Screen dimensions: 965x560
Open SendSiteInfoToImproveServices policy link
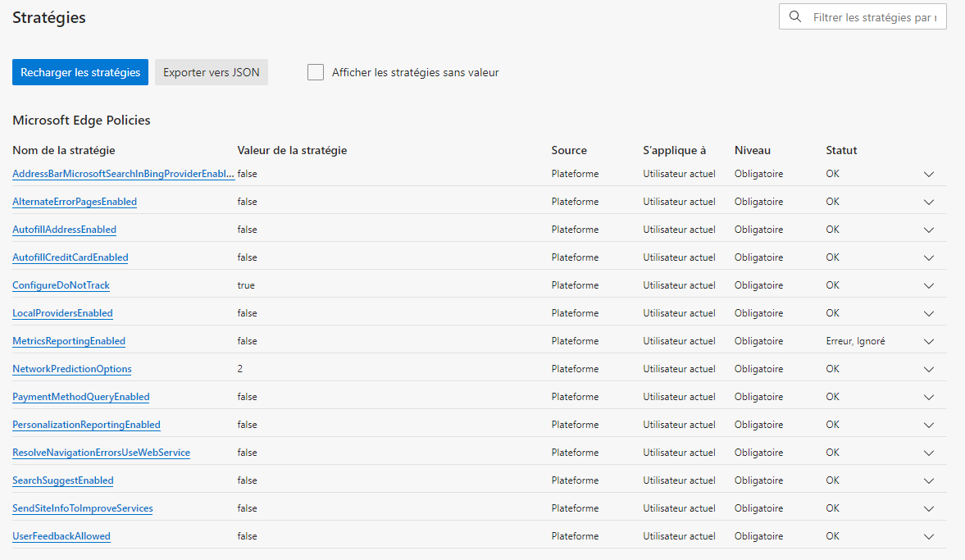83,508
